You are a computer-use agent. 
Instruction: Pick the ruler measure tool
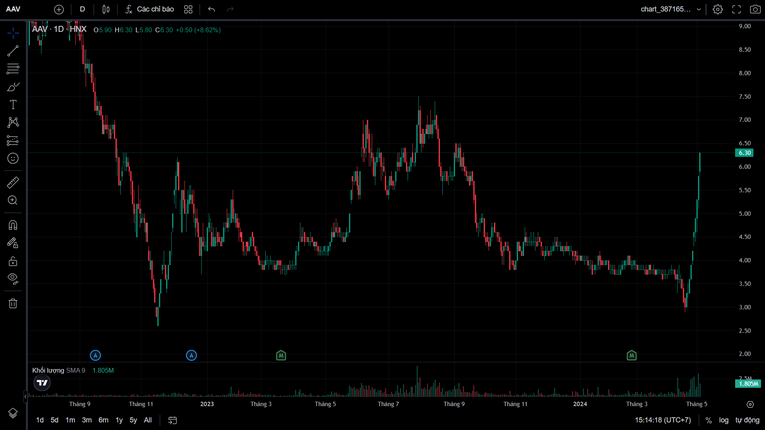click(x=13, y=183)
